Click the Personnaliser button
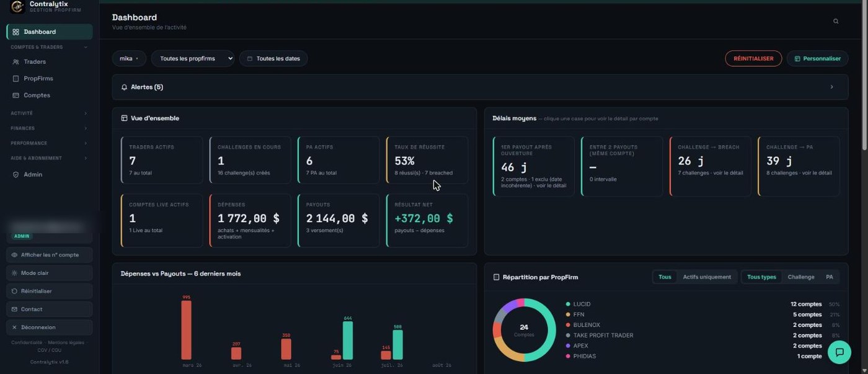868x374 pixels. tap(817, 58)
